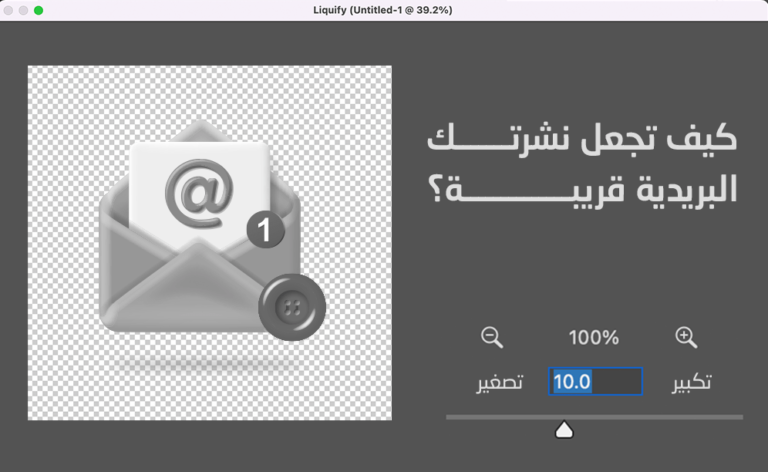Click the zoom out magnifier icon
768x472 pixels.
coord(492,337)
